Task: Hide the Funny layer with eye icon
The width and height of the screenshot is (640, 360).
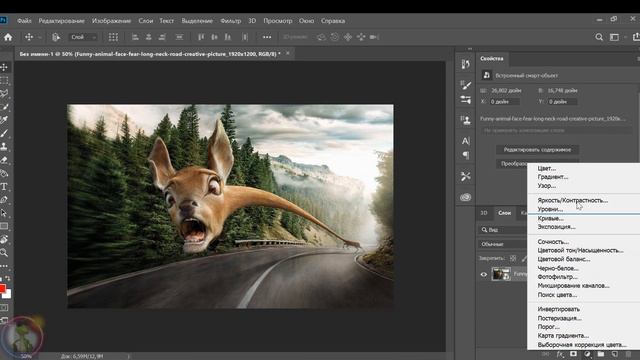Action: coord(484,274)
